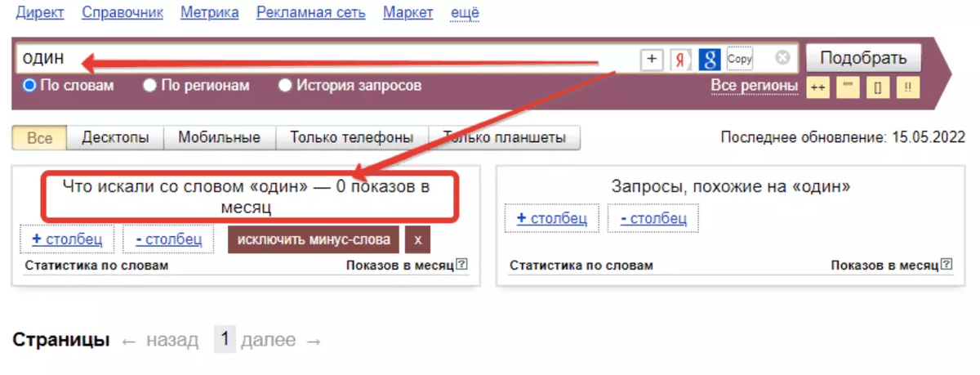Click the 'исключить минус-слова' button
Screen dimensions: 980x375
(314, 239)
